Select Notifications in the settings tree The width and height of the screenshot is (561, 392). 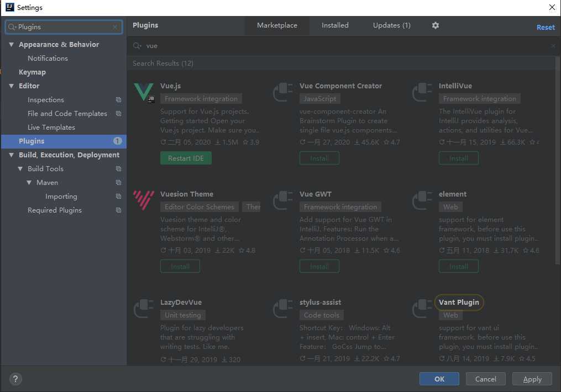[48, 58]
